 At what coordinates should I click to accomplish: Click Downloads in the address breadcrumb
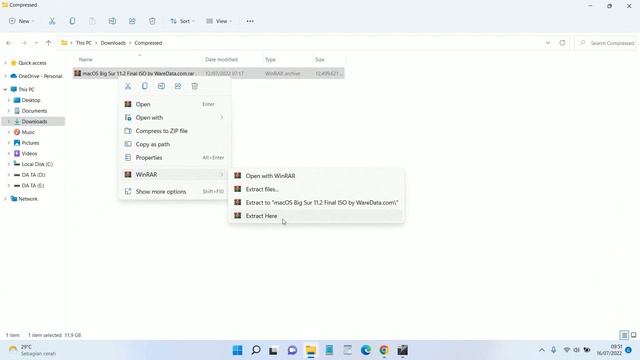click(113, 43)
